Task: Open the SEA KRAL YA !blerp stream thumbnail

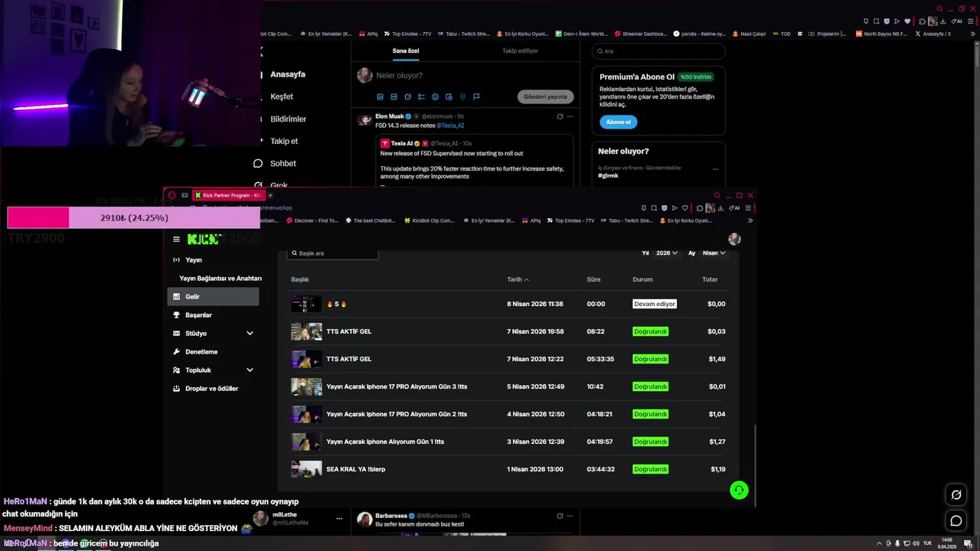Action: click(306, 469)
